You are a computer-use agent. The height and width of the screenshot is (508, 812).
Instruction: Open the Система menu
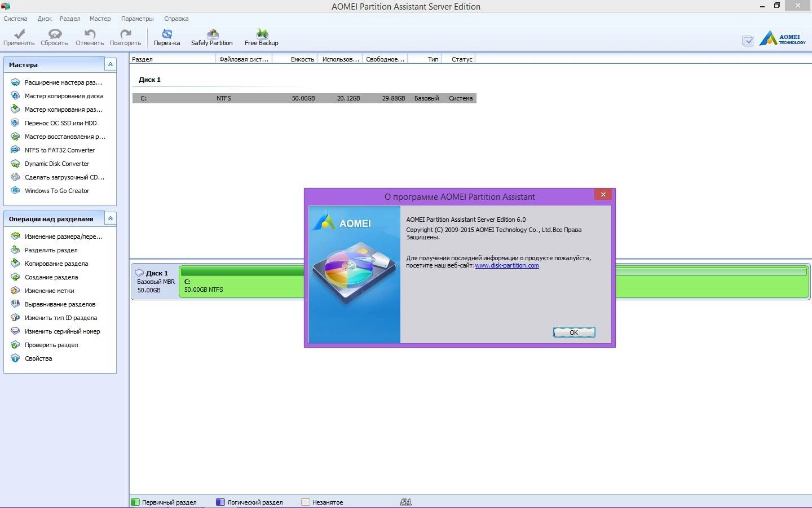point(15,19)
